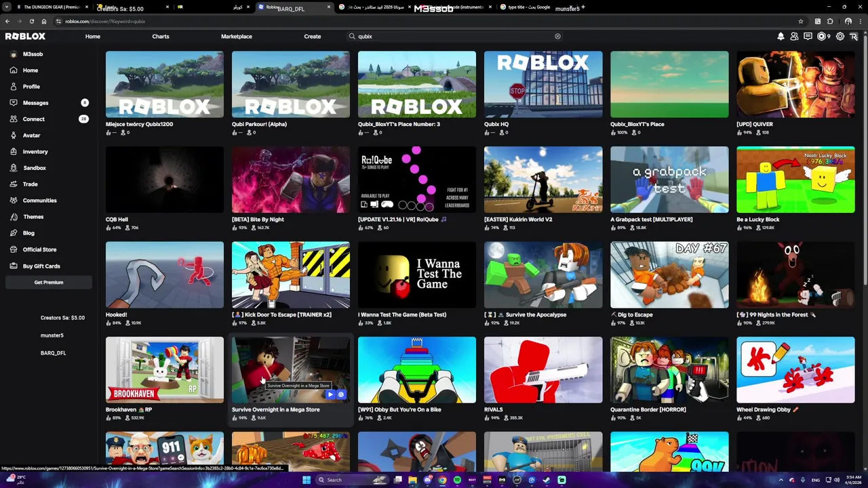The image size is (868, 488).
Task: Click the Trade sidebar icon
Action: tap(14, 184)
